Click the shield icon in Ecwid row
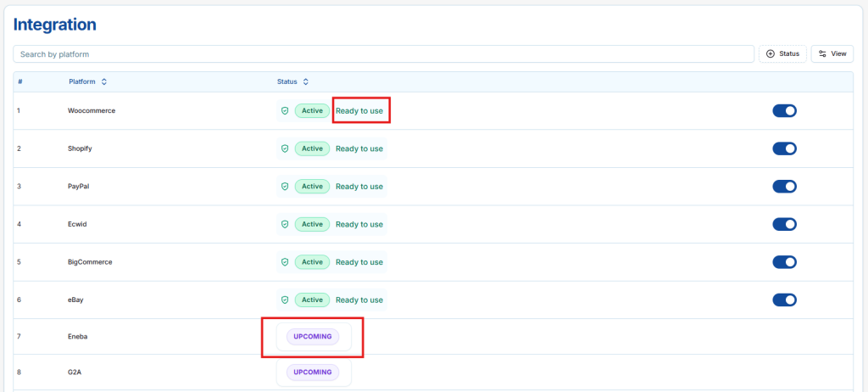Screen dimensions: 868x392 pyautogui.click(x=285, y=224)
